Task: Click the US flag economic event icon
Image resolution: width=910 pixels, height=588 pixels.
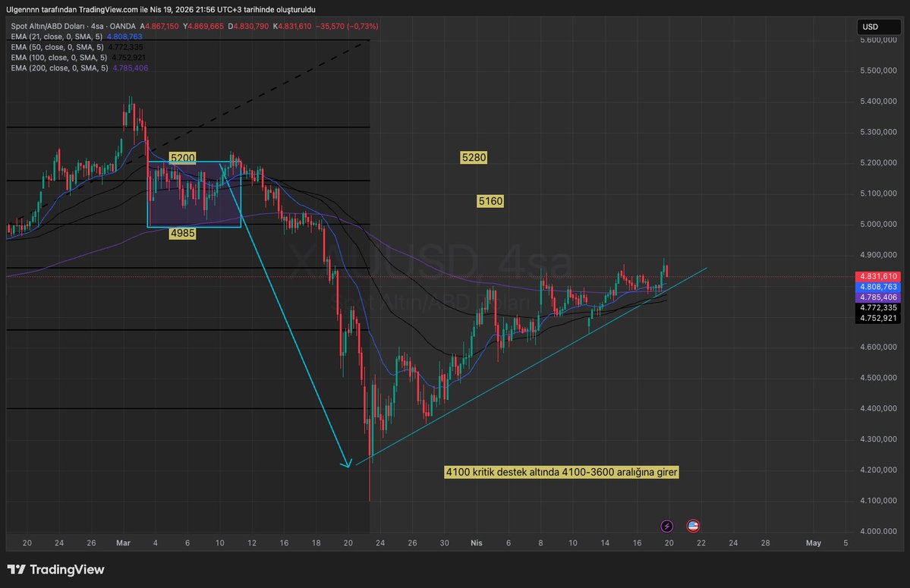Action: (693, 526)
